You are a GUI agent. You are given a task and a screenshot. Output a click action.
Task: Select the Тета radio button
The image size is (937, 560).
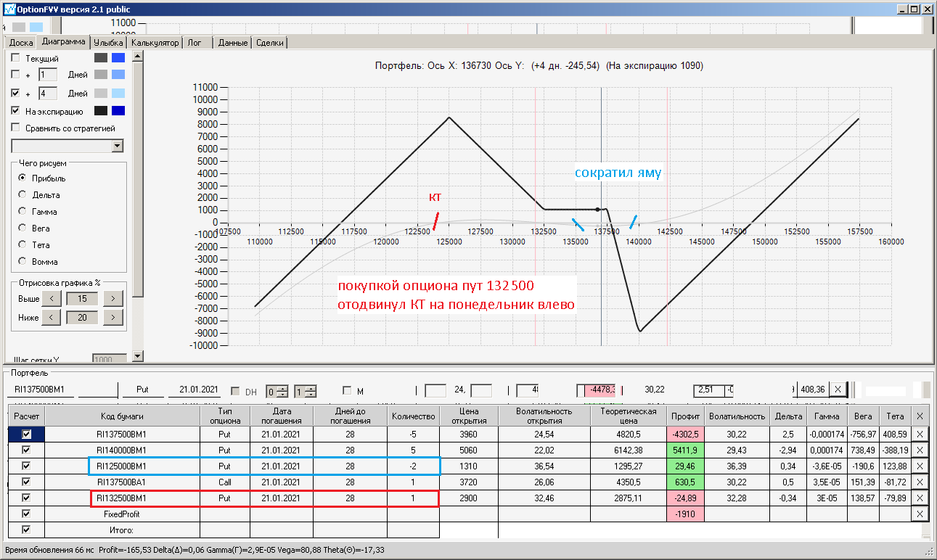[22, 244]
